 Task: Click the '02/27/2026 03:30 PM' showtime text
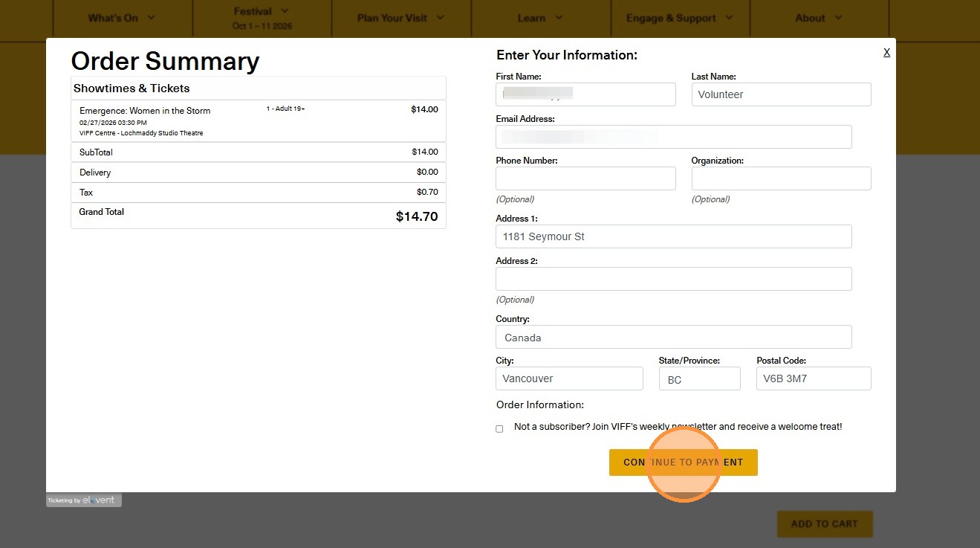click(113, 123)
